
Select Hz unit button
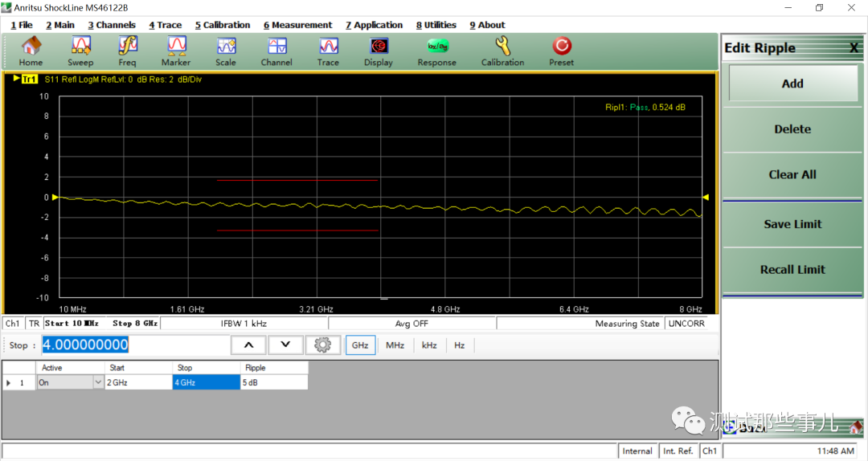tap(460, 345)
